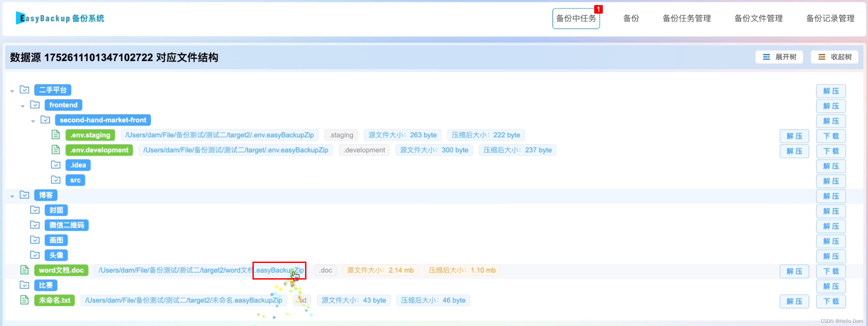Click 解压 for the 二手平台 row

click(831, 91)
